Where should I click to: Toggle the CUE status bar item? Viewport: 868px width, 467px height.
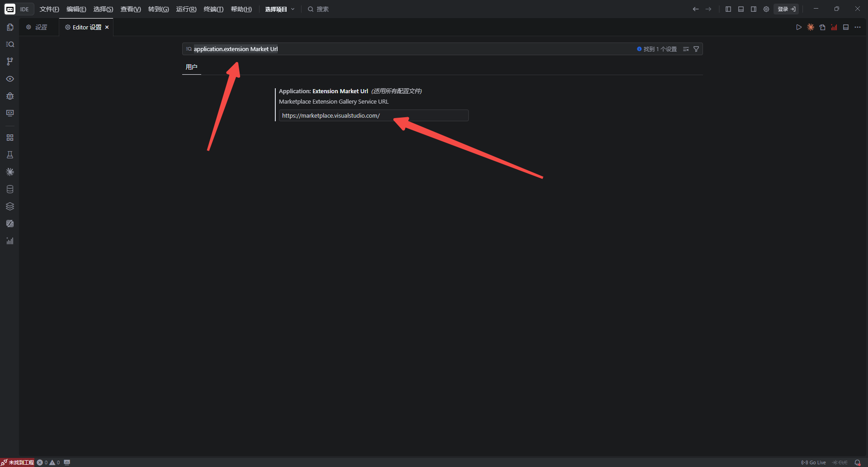(x=840, y=462)
